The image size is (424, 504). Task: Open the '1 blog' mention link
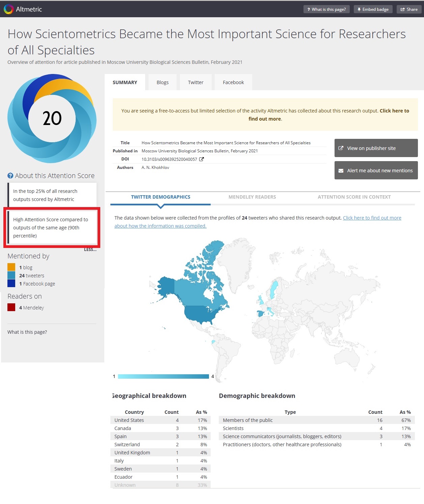pyautogui.click(x=26, y=268)
